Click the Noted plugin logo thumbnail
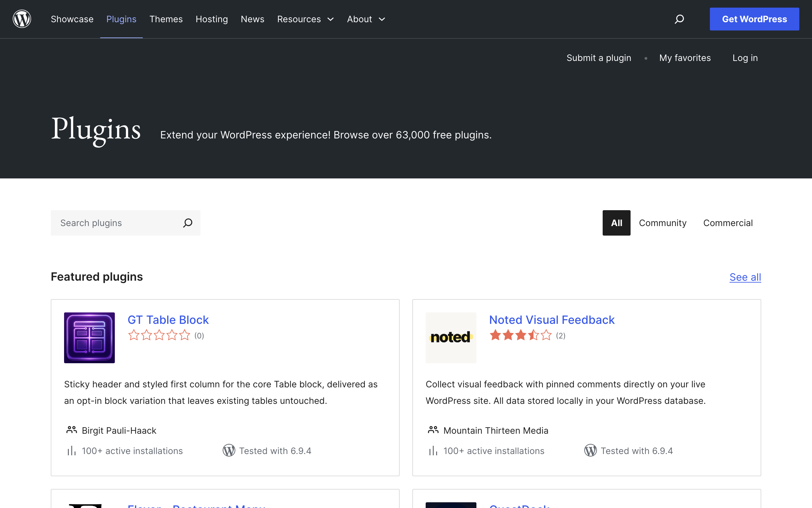The height and width of the screenshot is (508, 812). (x=451, y=338)
